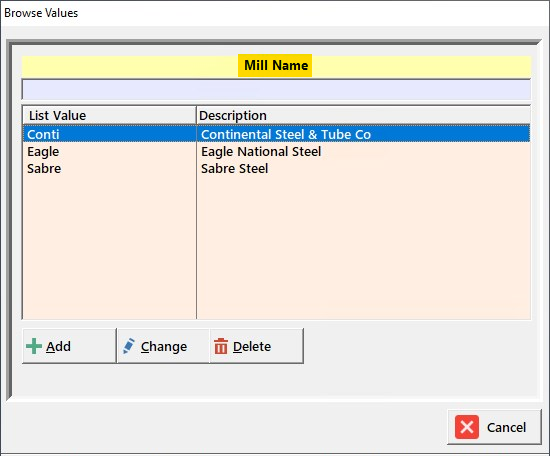The image size is (550, 456).
Task: Select the Eagle list value
Action: coord(43,152)
